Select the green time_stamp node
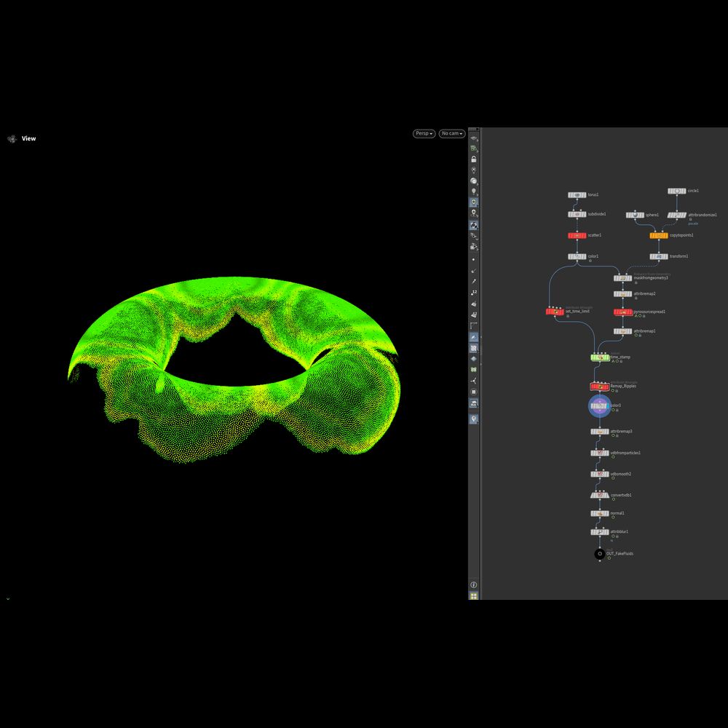Screen dimensions: 728x728 point(599,357)
